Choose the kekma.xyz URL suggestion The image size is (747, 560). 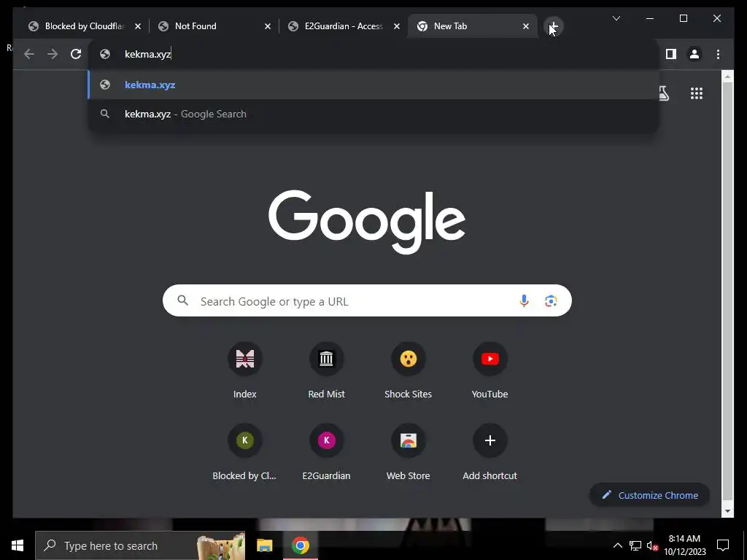(373, 85)
